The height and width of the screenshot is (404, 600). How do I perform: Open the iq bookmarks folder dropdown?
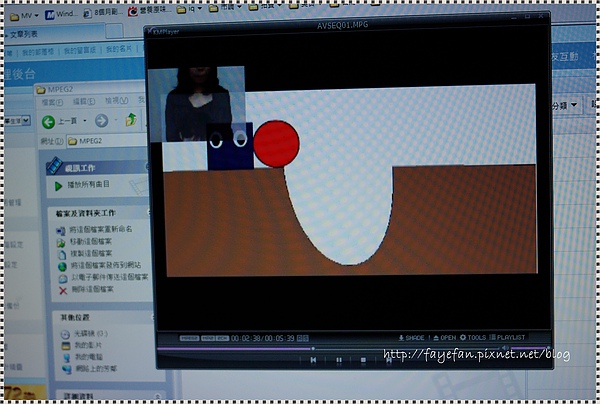pos(189,9)
